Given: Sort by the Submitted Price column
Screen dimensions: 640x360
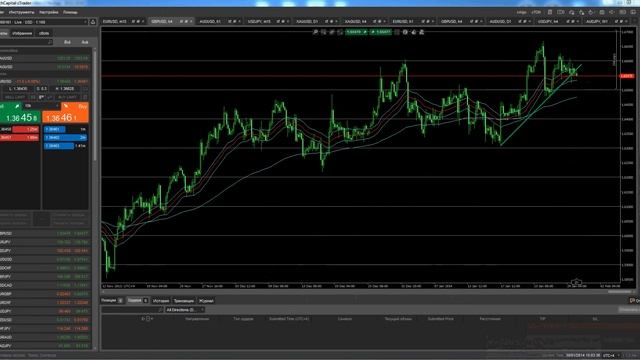Looking at the screenshot, I should point(440,319).
